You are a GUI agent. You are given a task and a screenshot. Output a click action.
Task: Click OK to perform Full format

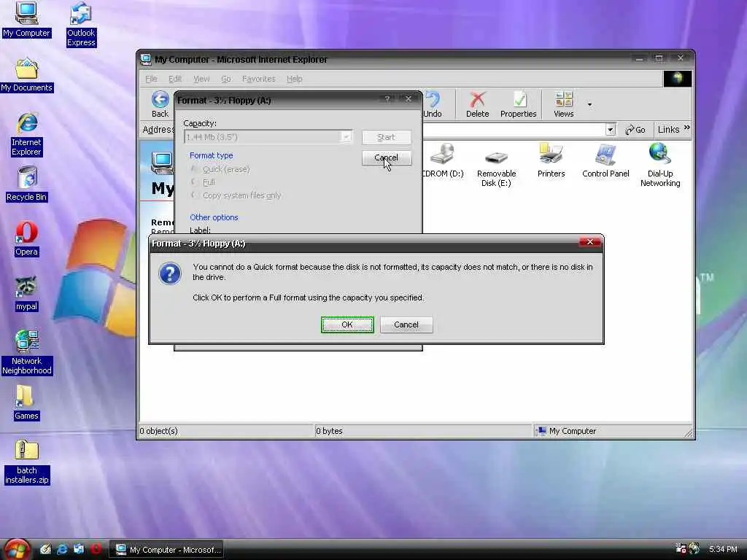(347, 324)
